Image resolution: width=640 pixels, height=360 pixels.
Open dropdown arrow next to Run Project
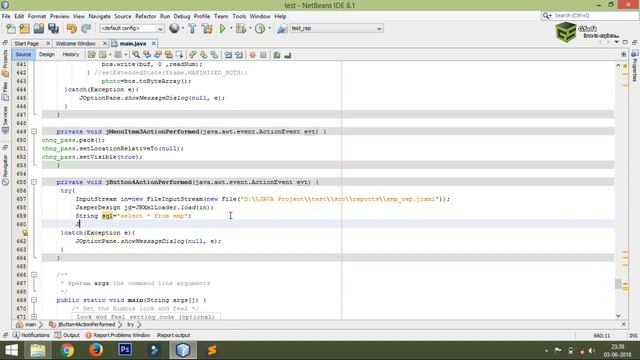click(x=231, y=29)
